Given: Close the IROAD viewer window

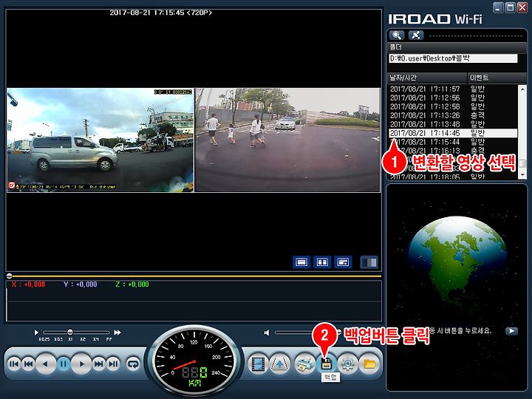Looking at the screenshot, I should tap(522, 8).
